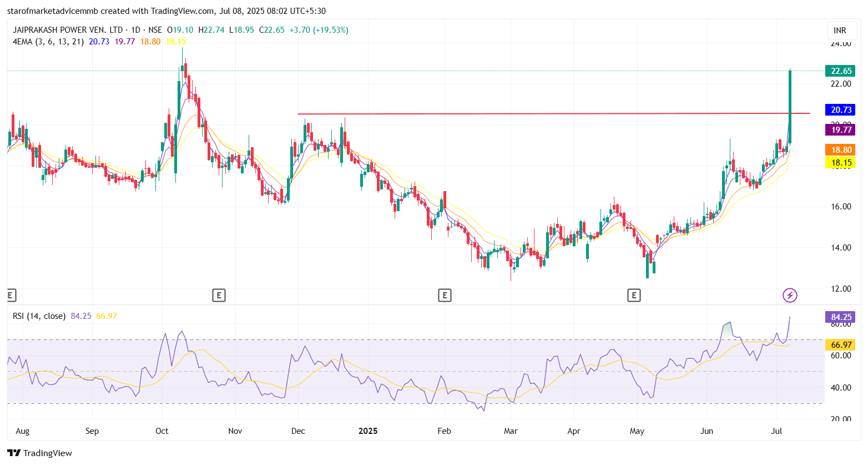Click the earnings E marker above Aug
Screen dimensions: 868x465
pyautogui.click(x=11, y=295)
